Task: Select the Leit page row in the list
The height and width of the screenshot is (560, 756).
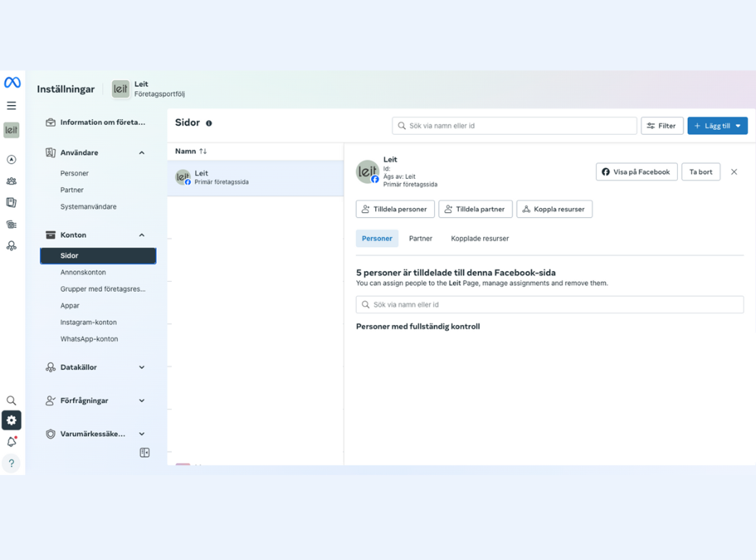Action: (255, 178)
